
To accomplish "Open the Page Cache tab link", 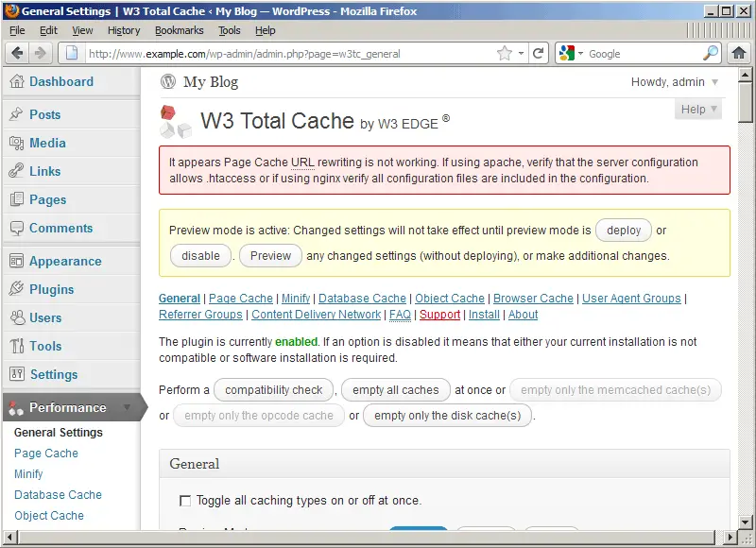I will pyautogui.click(x=241, y=299).
